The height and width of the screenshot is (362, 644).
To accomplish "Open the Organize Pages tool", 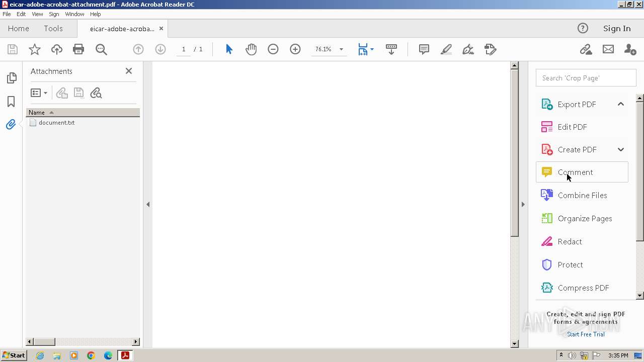I will (x=582, y=218).
